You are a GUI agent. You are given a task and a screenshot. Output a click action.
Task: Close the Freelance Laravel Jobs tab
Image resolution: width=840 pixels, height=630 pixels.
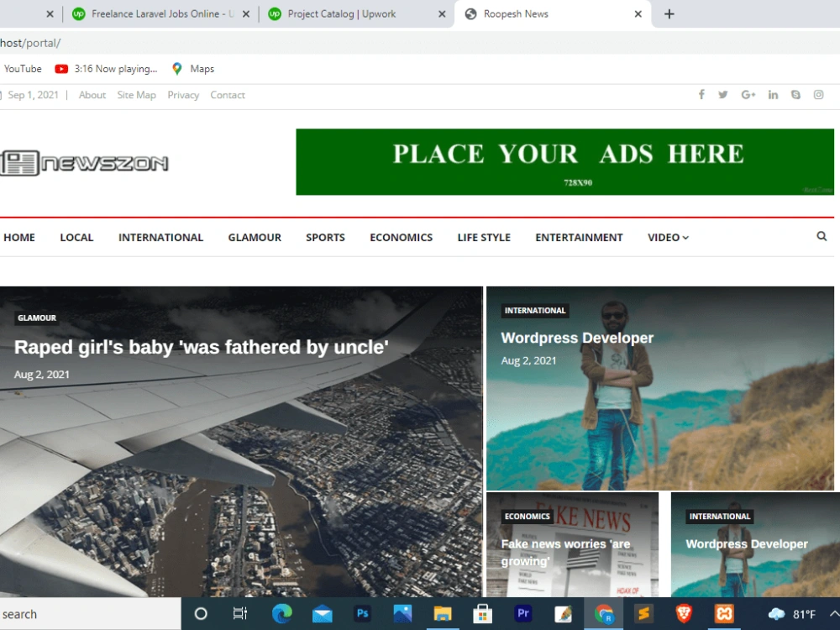[x=246, y=14]
